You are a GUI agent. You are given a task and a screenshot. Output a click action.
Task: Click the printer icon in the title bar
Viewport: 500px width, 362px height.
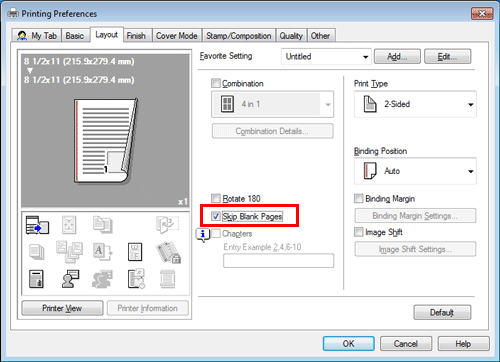(x=13, y=13)
